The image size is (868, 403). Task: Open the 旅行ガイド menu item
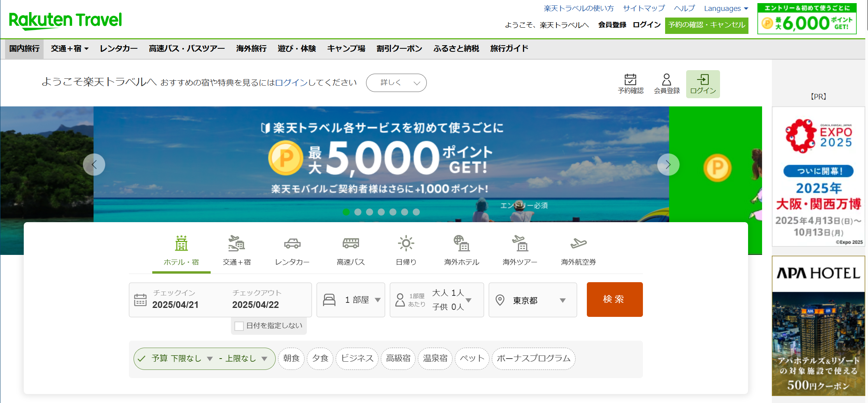pyautogui.click(x=509, y=49)
